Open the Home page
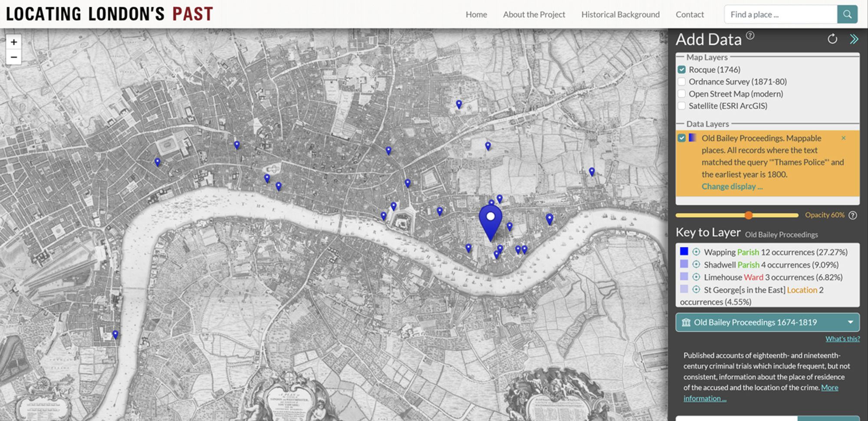Viewport: 868px width, 421px height. pyautogui.click(x=476, y=14)
